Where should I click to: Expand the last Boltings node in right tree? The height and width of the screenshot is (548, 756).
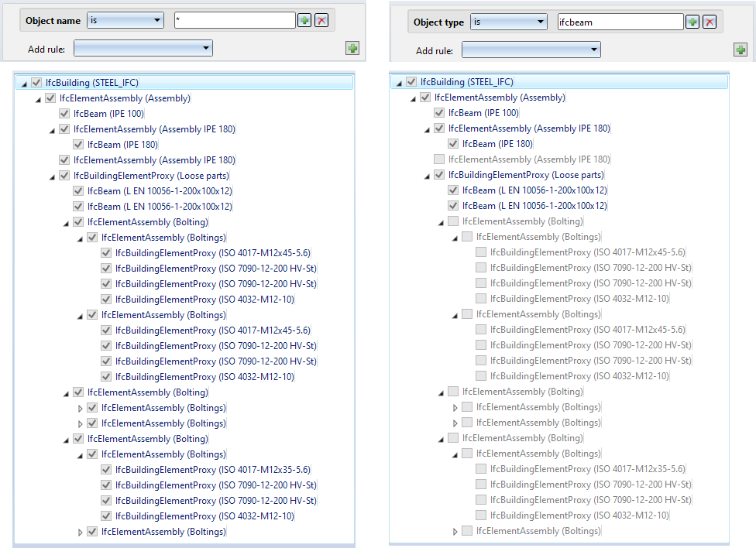(455, 531)
